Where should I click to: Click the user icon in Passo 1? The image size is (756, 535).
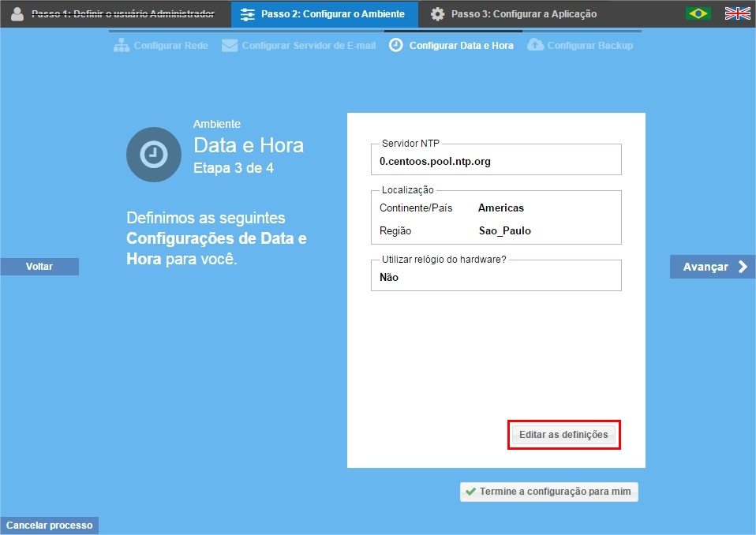click(17, 13)
